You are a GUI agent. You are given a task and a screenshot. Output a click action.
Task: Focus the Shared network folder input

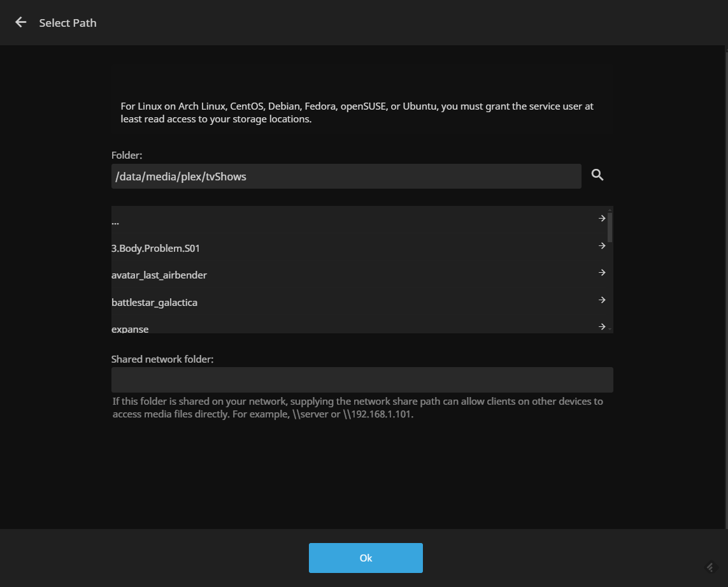(x=362, y=380)
